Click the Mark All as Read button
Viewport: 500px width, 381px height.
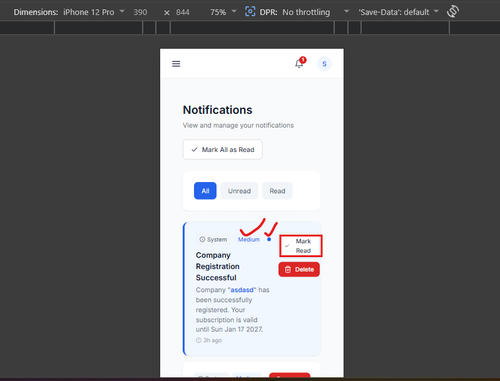click(x=222, y=150)
